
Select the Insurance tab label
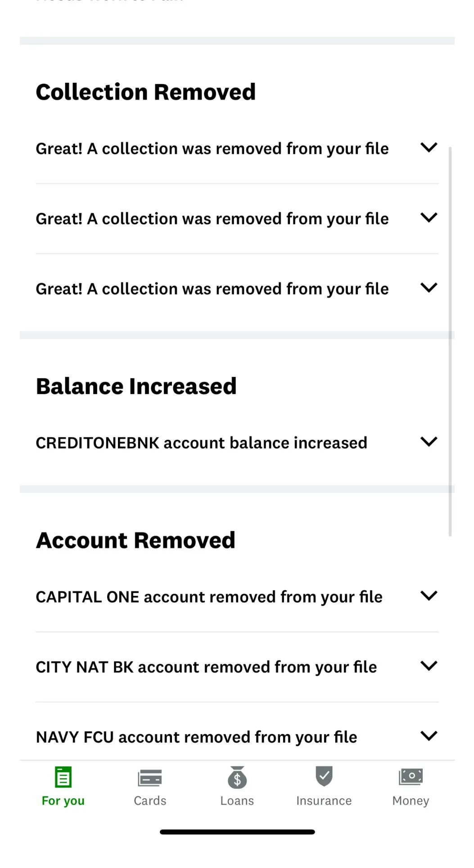pos(324,801)
